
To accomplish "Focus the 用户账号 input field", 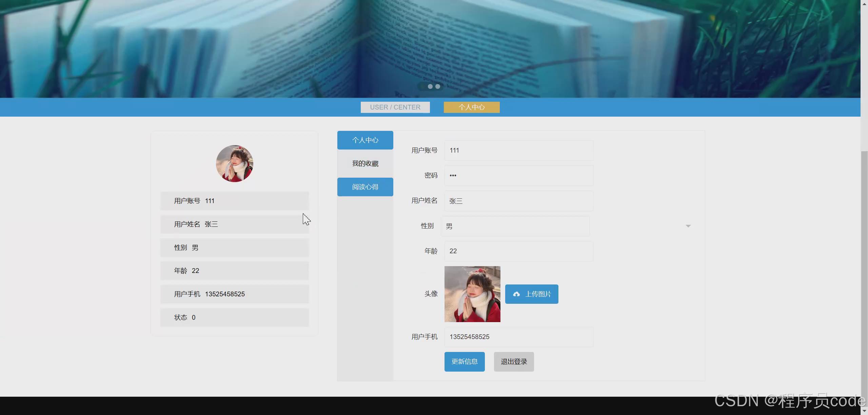I will tap(519, 151).
